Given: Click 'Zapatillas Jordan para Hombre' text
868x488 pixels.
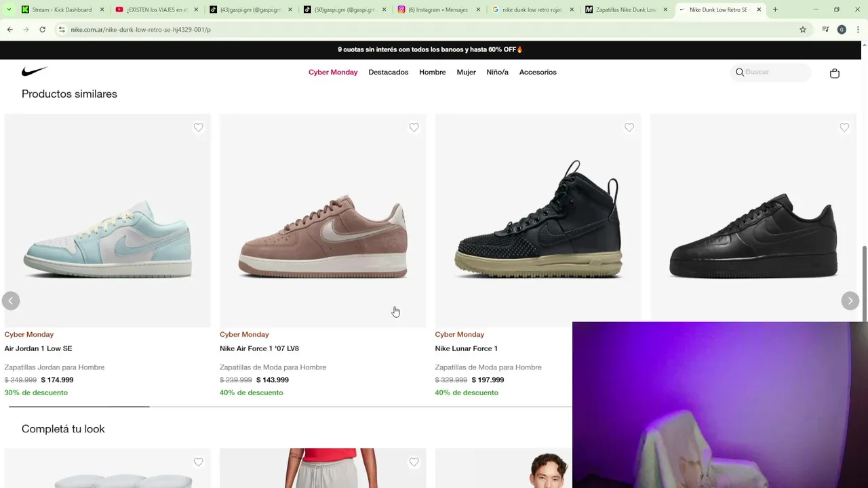Looking at the screenshot, I should coord(54,367).
